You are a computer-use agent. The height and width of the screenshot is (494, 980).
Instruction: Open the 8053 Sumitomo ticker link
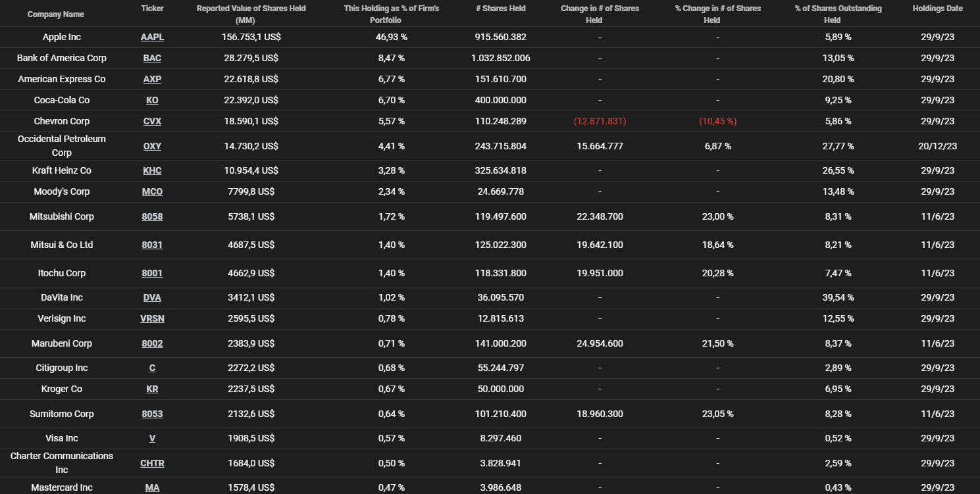pyautogui.click(x=152, y=414)
